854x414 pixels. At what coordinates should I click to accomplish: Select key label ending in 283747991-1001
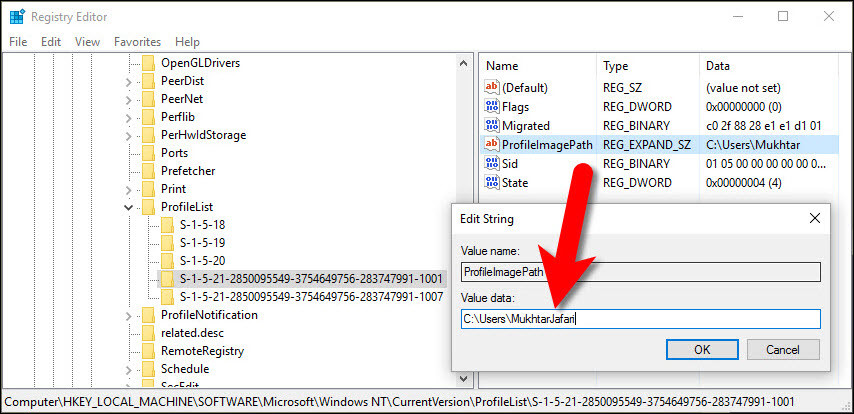tap(311, 279)
